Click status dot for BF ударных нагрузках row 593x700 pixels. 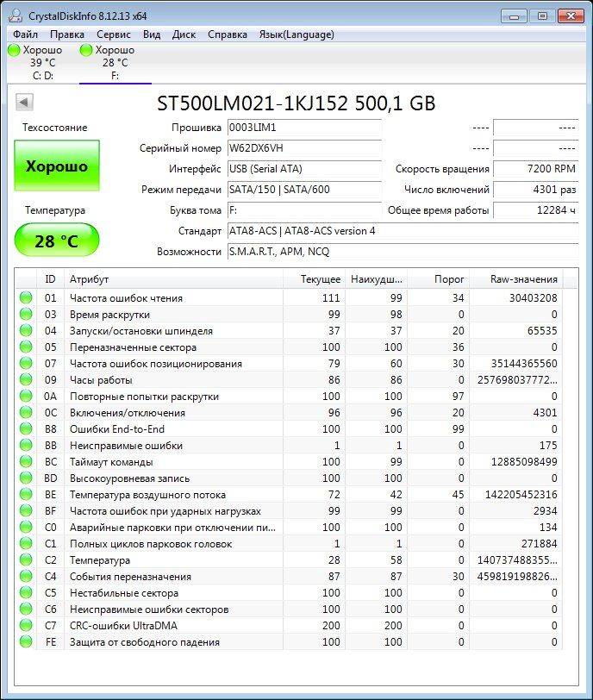pyautogui.click(x=26, y=510)
